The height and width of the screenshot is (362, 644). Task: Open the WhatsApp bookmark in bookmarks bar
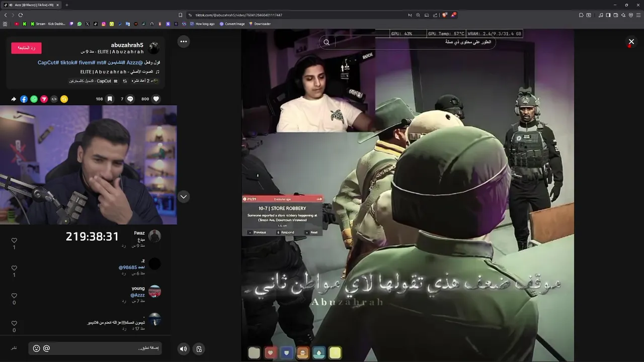click(x=79, y=24)
